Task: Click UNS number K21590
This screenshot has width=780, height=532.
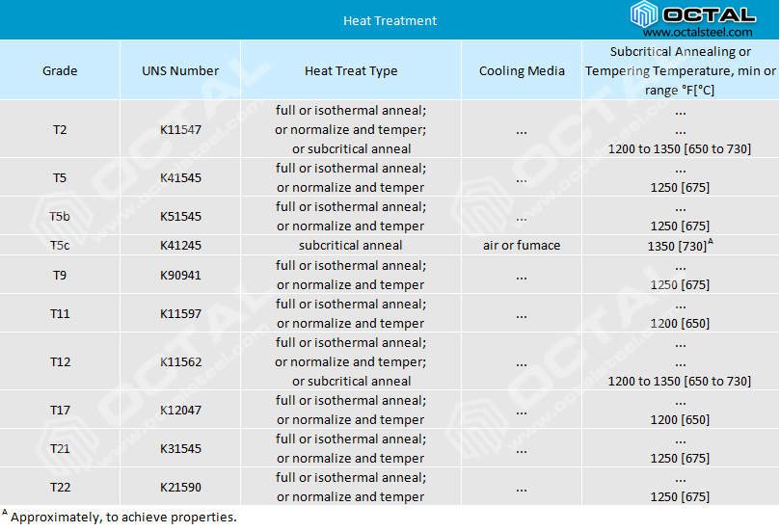Action: pos(180,487)
